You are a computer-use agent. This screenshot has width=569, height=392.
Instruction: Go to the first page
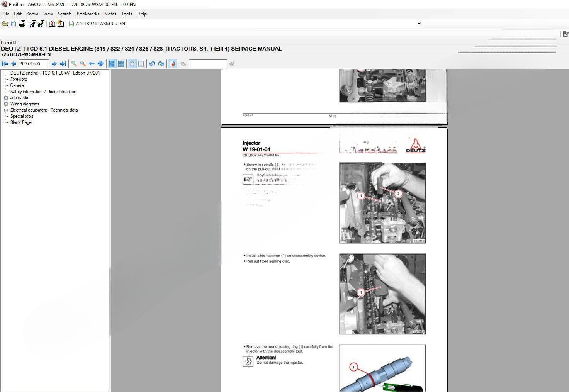(5, 64)
